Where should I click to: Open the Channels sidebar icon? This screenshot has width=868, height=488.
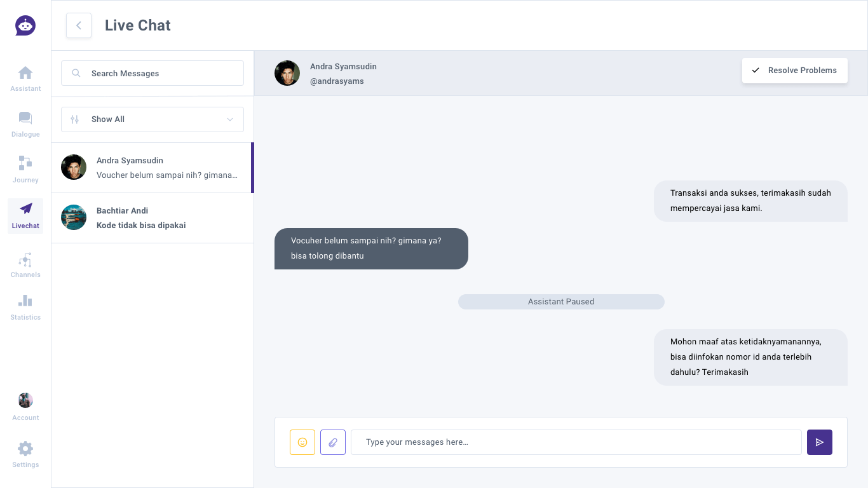[x=25, y=260]
